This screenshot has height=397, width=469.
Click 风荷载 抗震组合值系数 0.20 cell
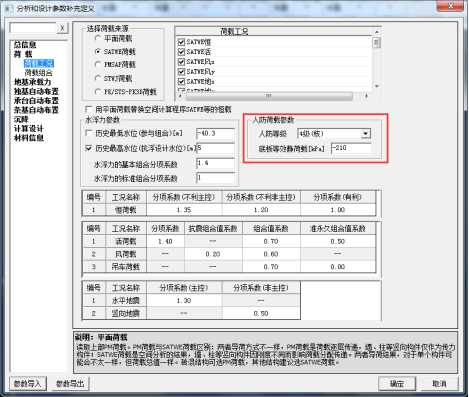coord(213,254)
